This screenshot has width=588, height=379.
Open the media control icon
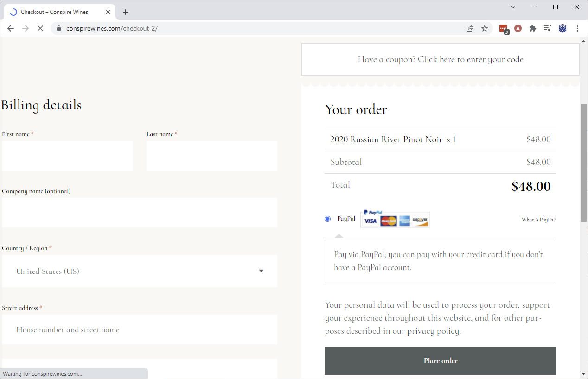[x=548, y=28]
